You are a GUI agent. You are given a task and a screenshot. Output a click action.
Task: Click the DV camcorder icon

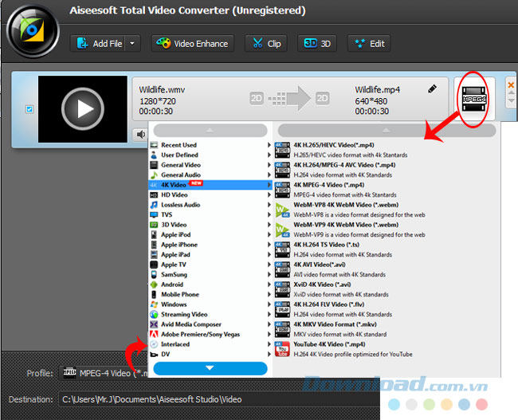click(x=154, y=354)
